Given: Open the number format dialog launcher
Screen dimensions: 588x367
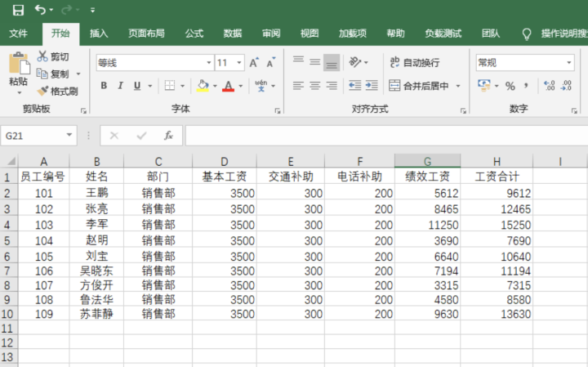Looking at the screenshot, I should pos(574,110).
